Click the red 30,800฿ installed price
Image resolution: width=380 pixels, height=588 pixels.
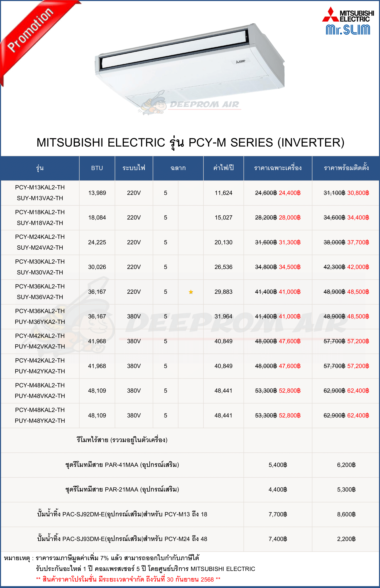coord(358,193)
